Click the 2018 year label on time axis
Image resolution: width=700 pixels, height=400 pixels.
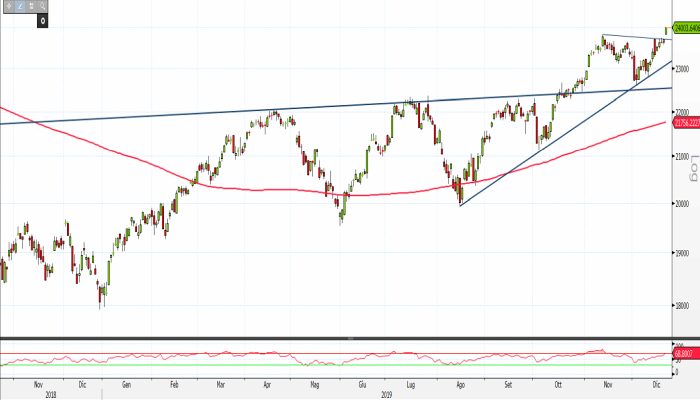coord(50,395)
